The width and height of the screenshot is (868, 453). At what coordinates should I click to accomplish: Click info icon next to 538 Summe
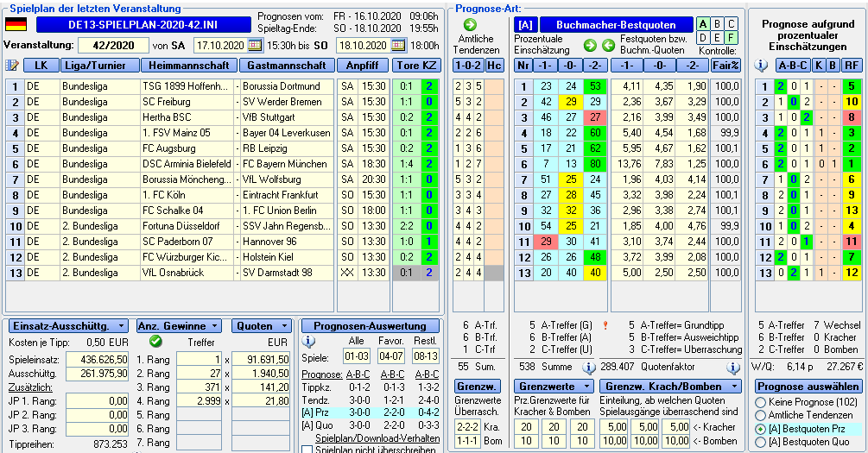point(588,368)
